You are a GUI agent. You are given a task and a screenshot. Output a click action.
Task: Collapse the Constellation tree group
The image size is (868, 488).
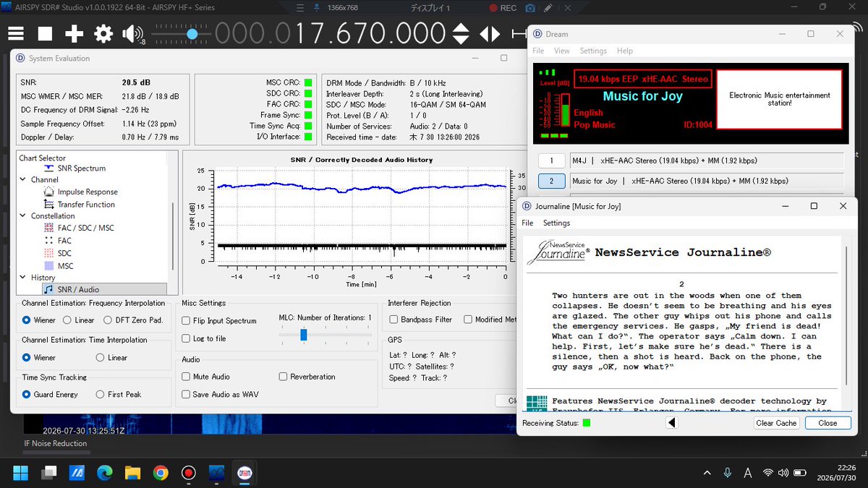24,216
